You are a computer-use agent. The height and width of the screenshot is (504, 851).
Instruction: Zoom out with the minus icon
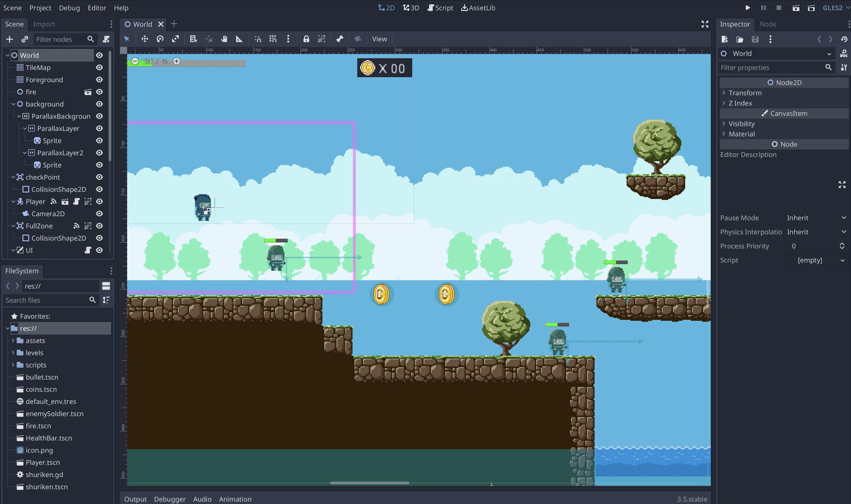pos(135,61)
